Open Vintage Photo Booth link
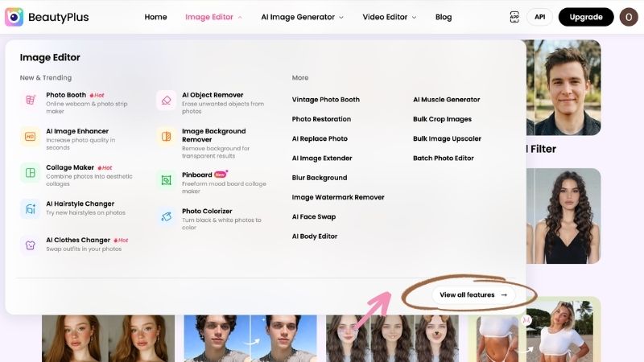This screenshot has width=644, height=362. click(326, 99)
